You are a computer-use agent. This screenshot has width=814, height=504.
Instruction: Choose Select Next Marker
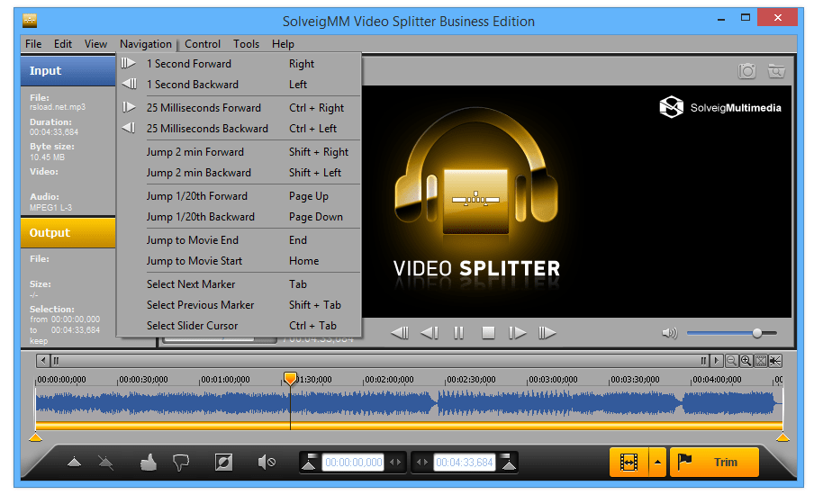click(x=239, y=284)
